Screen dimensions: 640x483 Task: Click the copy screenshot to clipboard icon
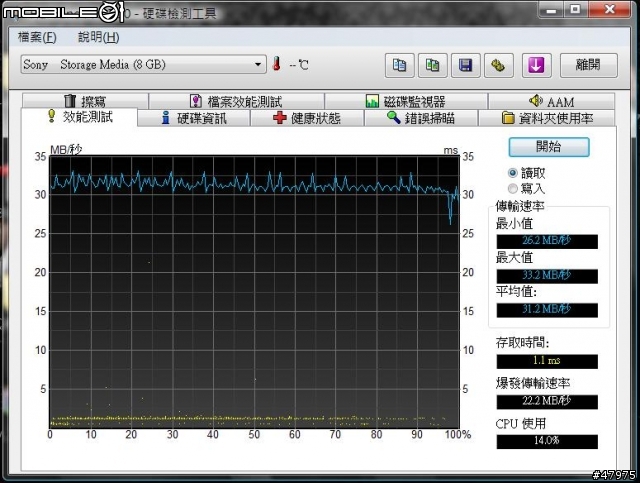[433, 65]
